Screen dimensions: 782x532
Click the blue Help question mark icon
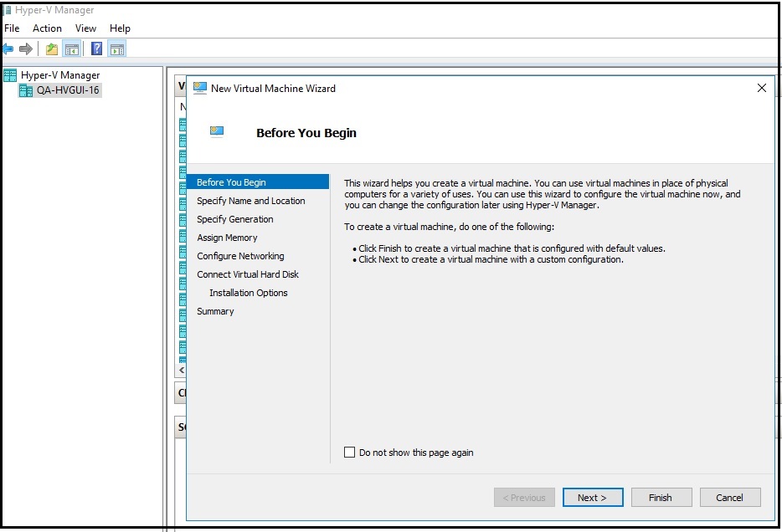97,49
